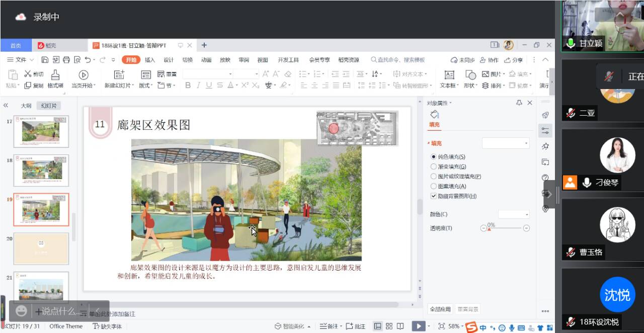Click the play slideshow button in status bar

click(418, 326)
